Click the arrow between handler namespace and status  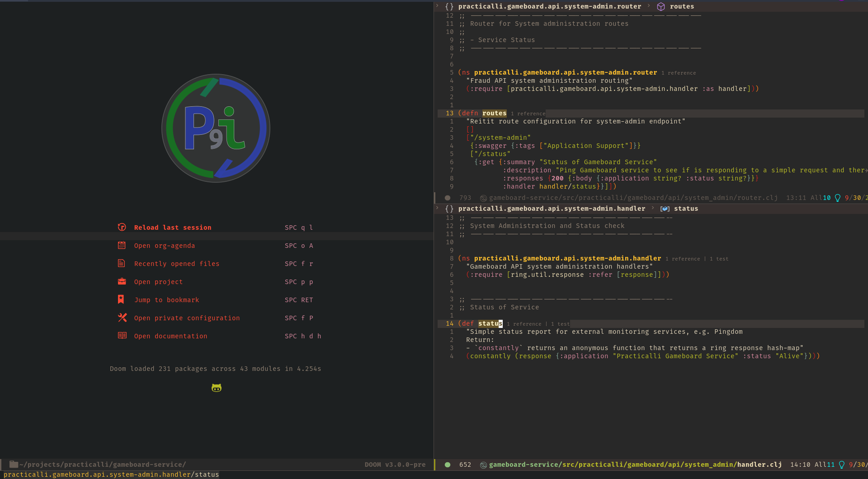(652, 209)
